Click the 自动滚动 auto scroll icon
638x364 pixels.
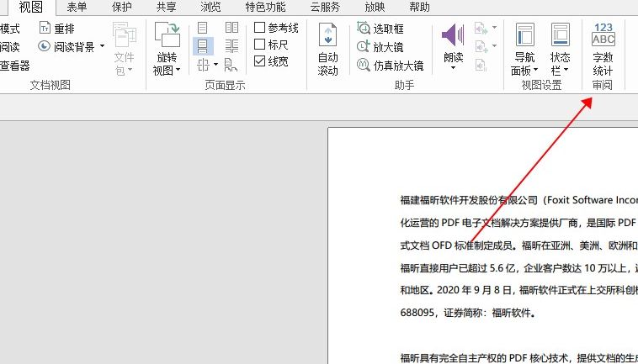pyautogui.click(x=328, y=36)
